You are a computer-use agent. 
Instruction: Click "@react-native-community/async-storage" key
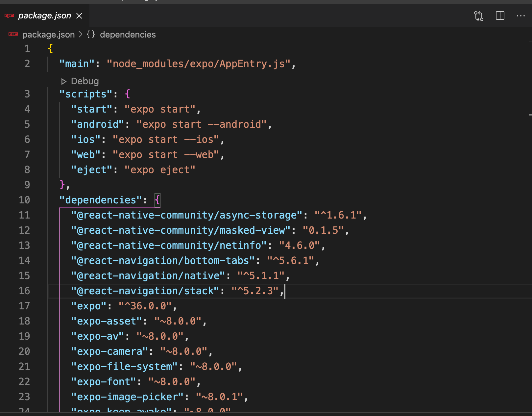tap(187, 215)
